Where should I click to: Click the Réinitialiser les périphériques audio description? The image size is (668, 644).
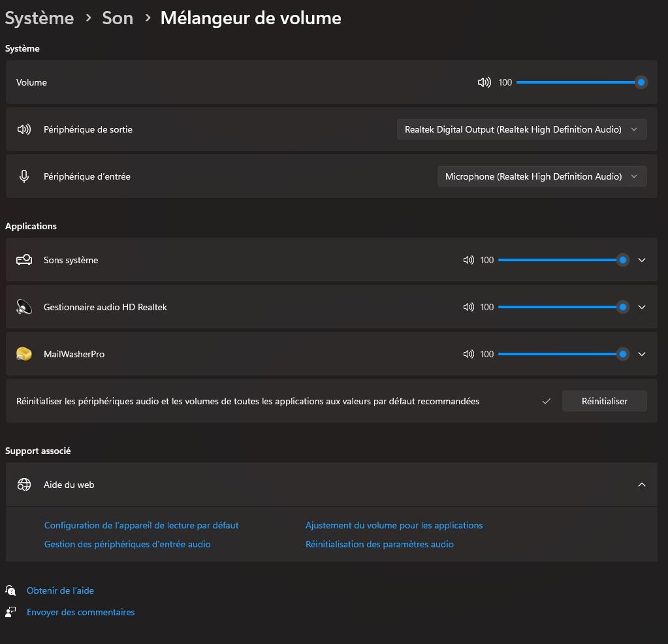248,401
